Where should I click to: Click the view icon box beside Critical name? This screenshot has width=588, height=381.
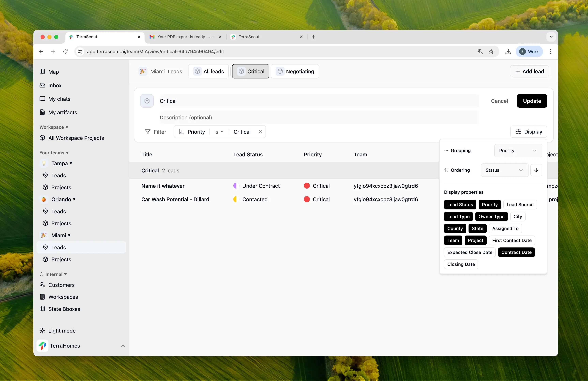pyautogui.click(x=147, y=101)
